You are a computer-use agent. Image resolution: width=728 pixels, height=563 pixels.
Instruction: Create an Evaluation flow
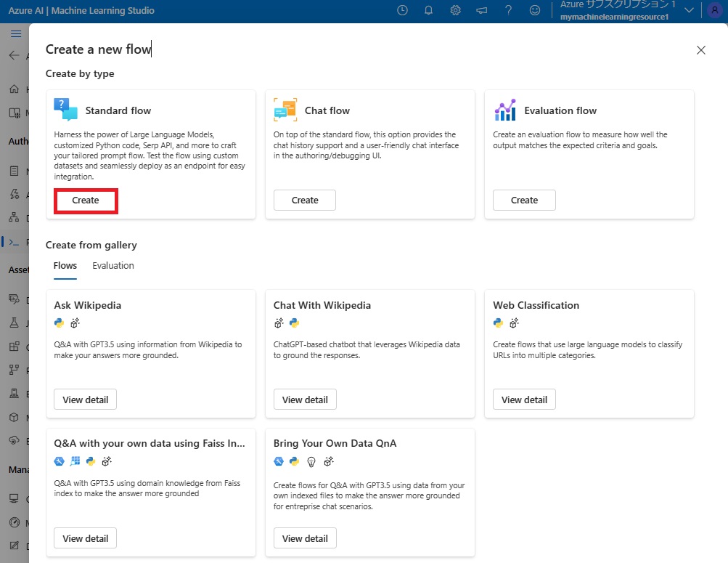524,201
